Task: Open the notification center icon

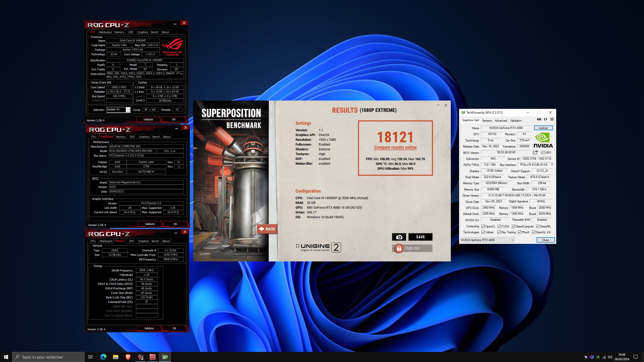Action: [x=636, y=357]
